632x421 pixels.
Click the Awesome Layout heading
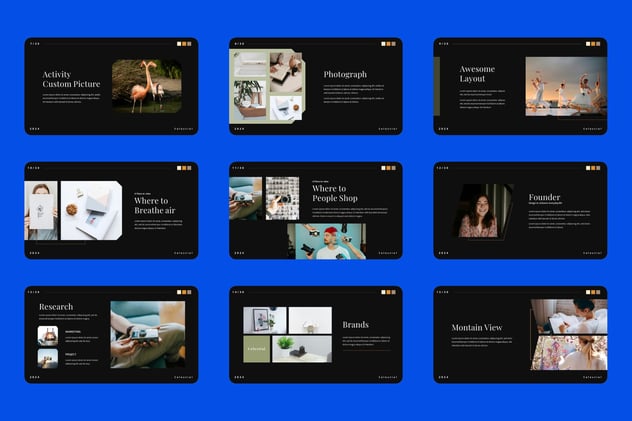point(477,74)
